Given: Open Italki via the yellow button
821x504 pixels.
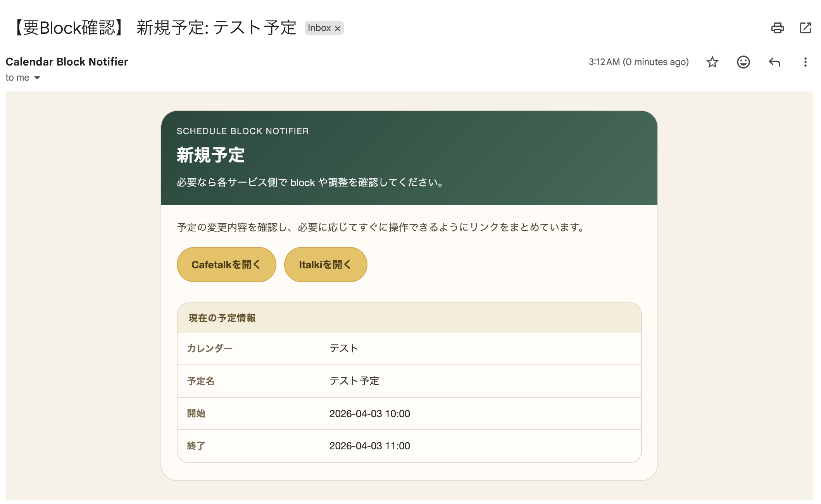Looking at the screenshot, I should point(325,264).
